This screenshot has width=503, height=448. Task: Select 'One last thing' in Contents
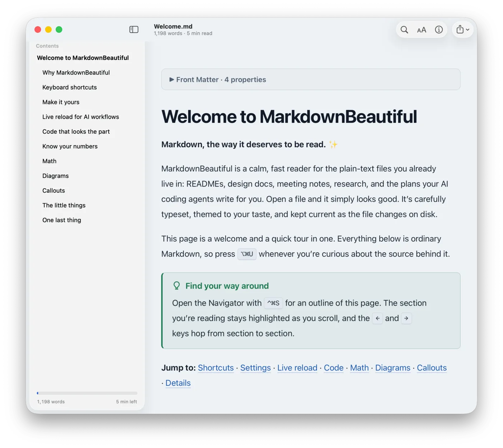(x=62, y=220)
